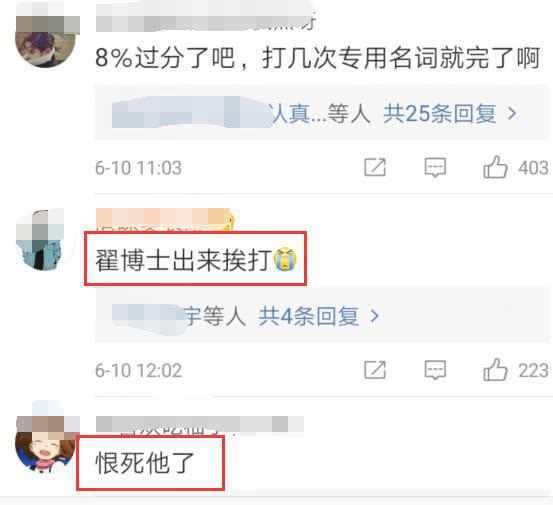
Task: Open blurred username above 恨死他了
Action: [200, 425]
